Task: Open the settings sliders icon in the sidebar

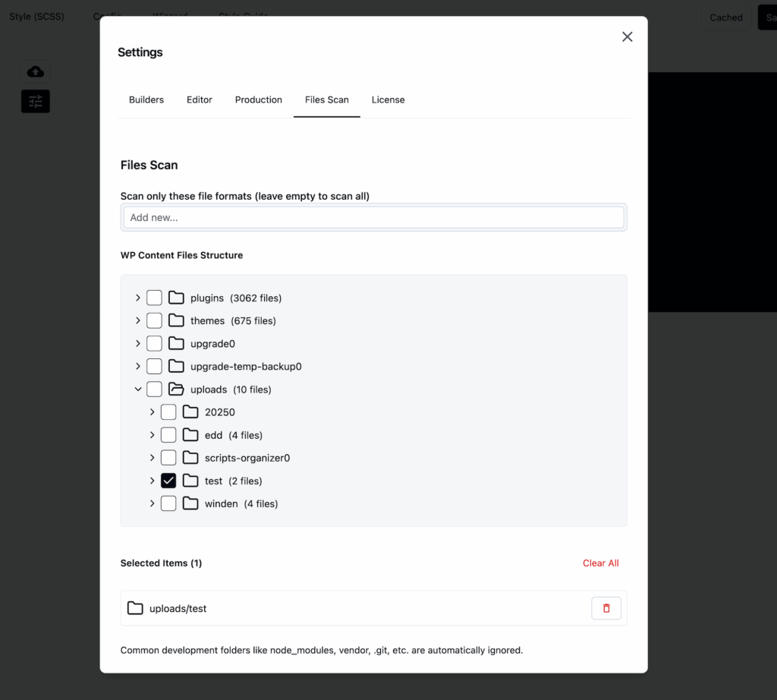Action: 35,101
